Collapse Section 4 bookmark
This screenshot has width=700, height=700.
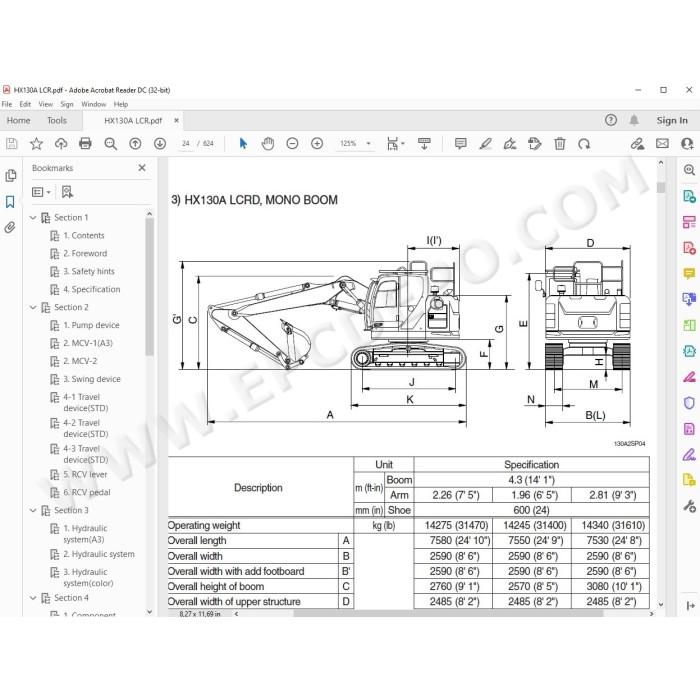tap(33, 598)
